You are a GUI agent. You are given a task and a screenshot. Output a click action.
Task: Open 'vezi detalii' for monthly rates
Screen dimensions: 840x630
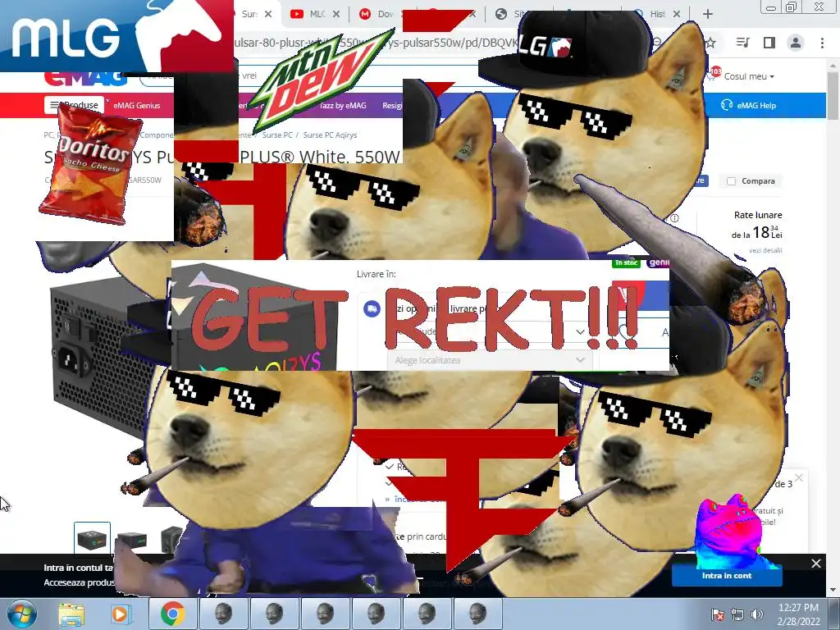(x=765, y=250)
